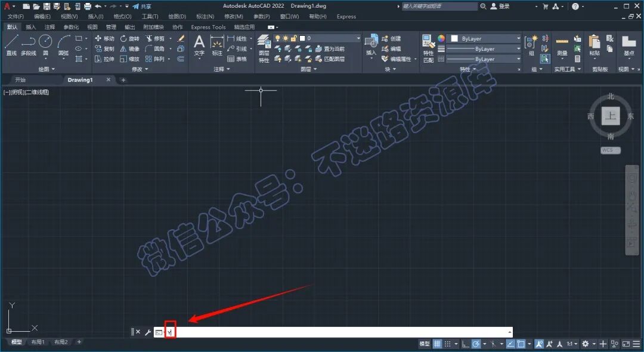Click the 粘贴 (Paste) clipboard icon
The image size is (644, 352).
595,45
